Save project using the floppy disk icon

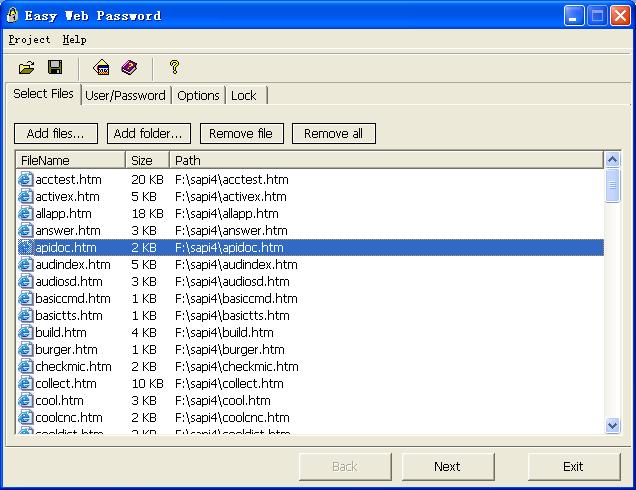(x=55, y=67)
